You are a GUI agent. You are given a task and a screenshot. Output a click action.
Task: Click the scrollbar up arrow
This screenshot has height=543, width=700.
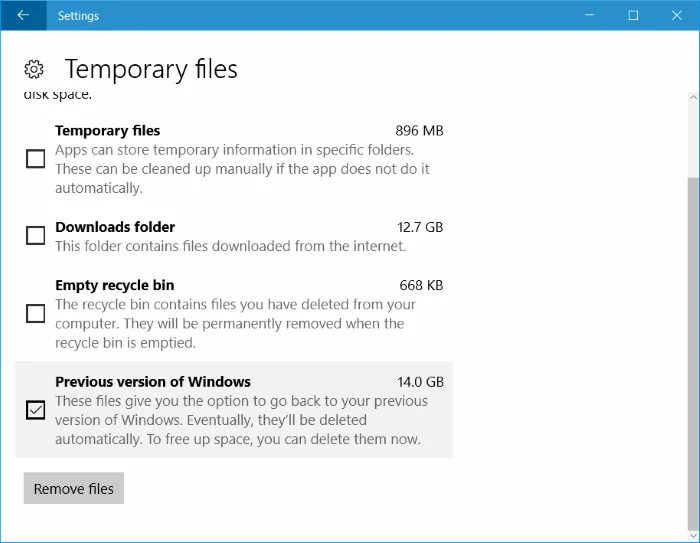tap(693, 97)
